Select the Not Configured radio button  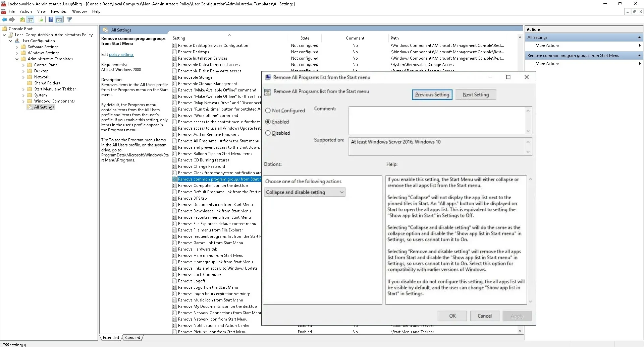click(x=268, y=110)
